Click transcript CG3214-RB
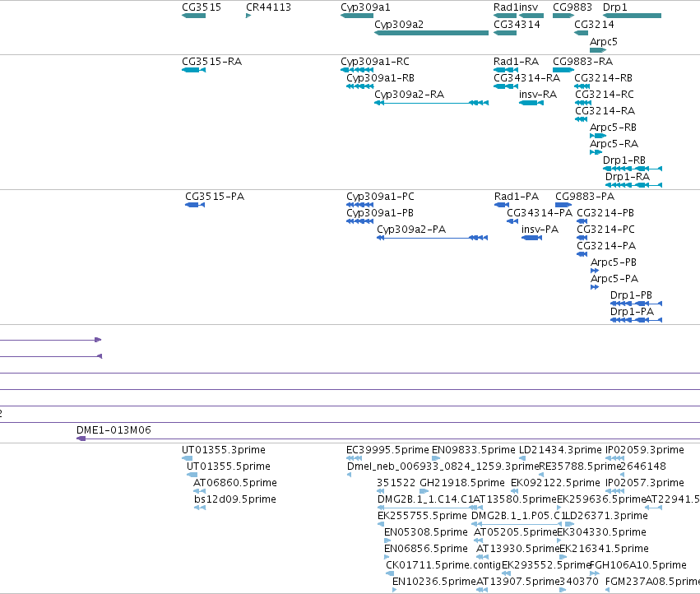Screen dimensions: 700x594 (x=603, y=78)
